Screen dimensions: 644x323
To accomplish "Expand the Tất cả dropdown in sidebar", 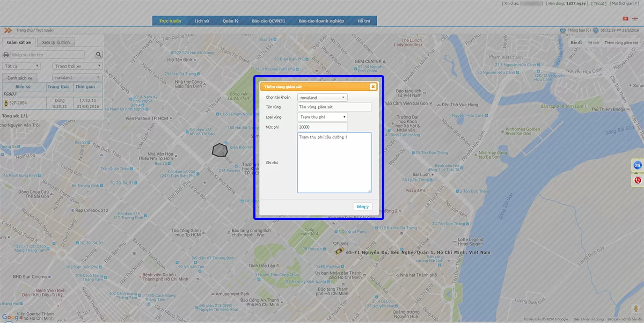I will tap(25, 66).
